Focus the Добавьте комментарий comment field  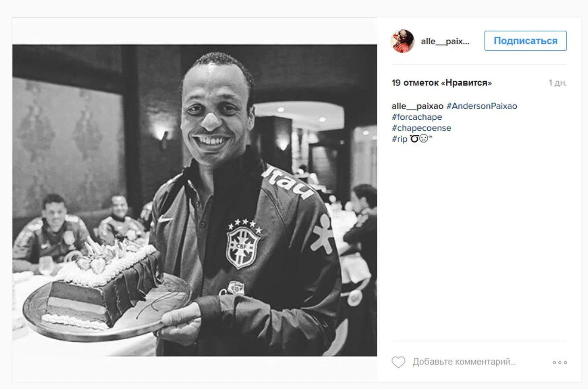point(464,362)
